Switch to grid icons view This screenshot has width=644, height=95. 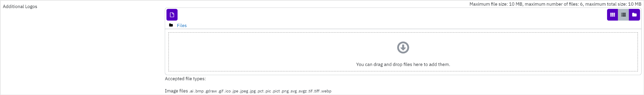coord(612,15)
